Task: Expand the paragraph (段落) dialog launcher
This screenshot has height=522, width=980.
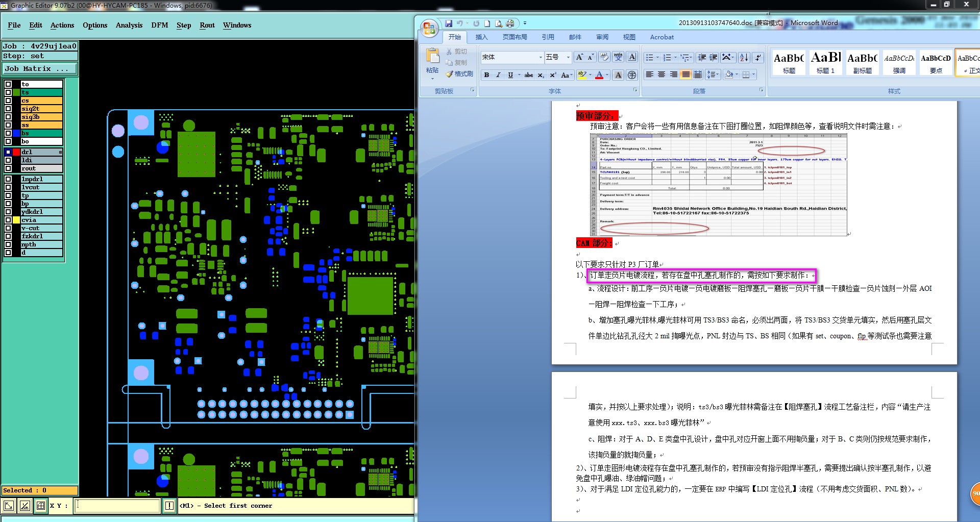Action: coord(761,90)
